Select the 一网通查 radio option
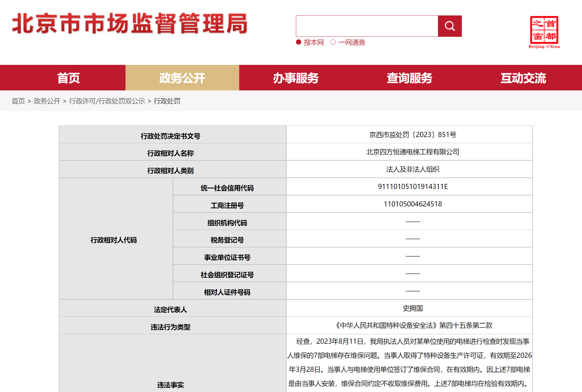Image resolution: width=582 pixels, height=392 pixels. pos(333,42)
